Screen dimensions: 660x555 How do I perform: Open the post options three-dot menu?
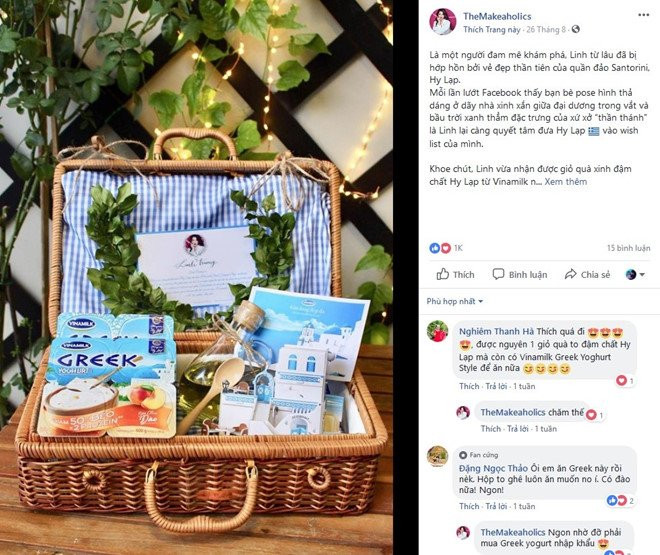point(644,15)
